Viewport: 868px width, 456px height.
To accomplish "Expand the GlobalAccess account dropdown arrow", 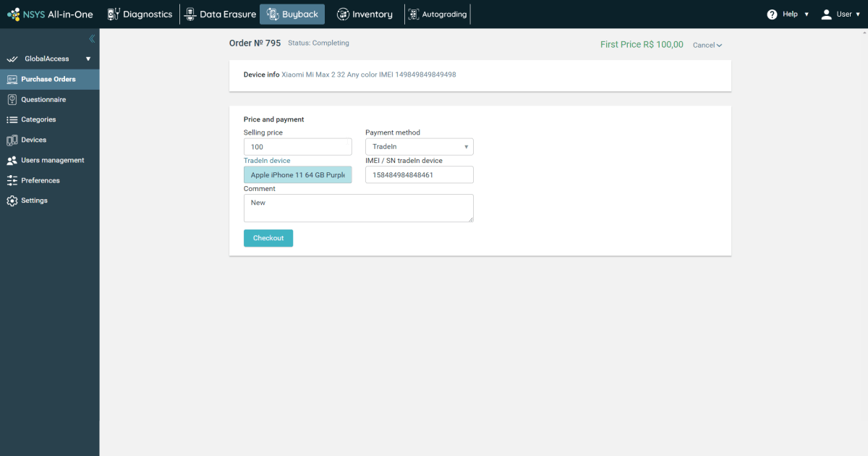I will (88, 59).
